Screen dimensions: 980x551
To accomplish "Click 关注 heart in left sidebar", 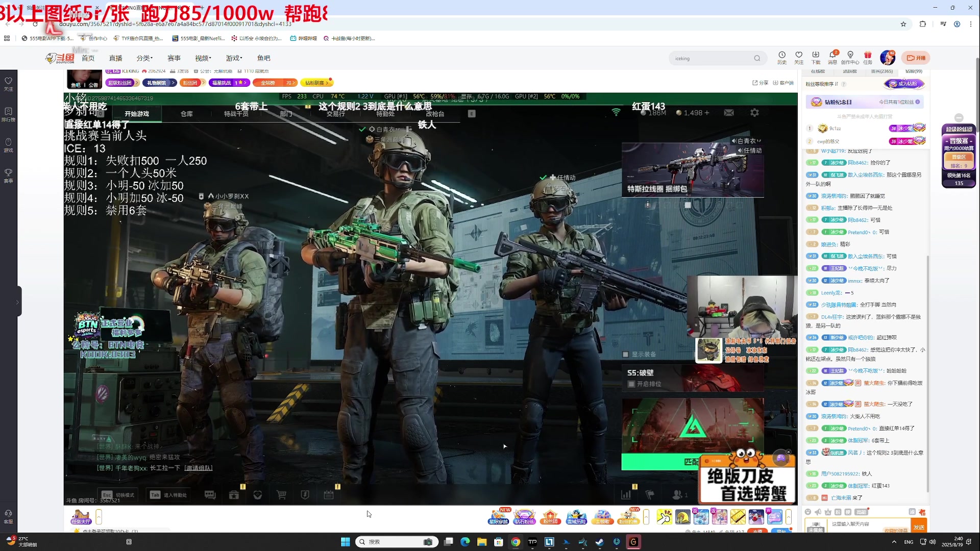I will (x=9, y=84).
